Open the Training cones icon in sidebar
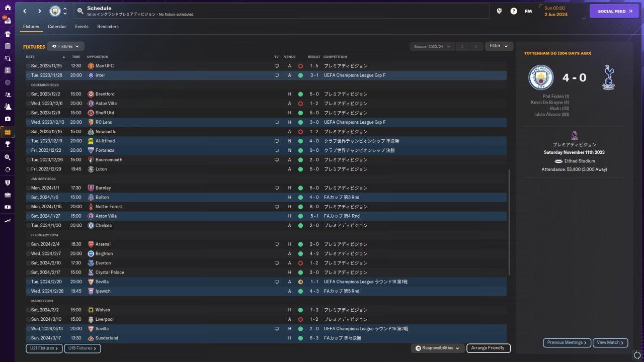 8,107
